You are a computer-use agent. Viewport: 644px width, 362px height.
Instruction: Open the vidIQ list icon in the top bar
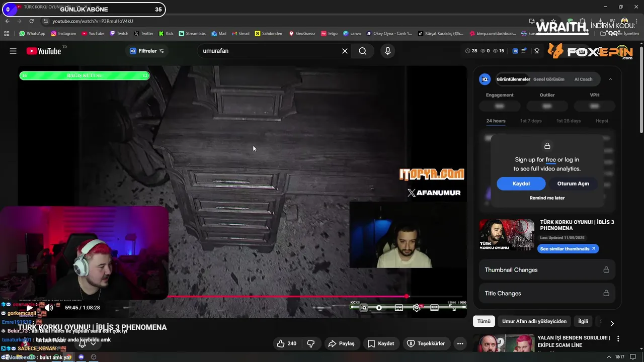(524, 51)
